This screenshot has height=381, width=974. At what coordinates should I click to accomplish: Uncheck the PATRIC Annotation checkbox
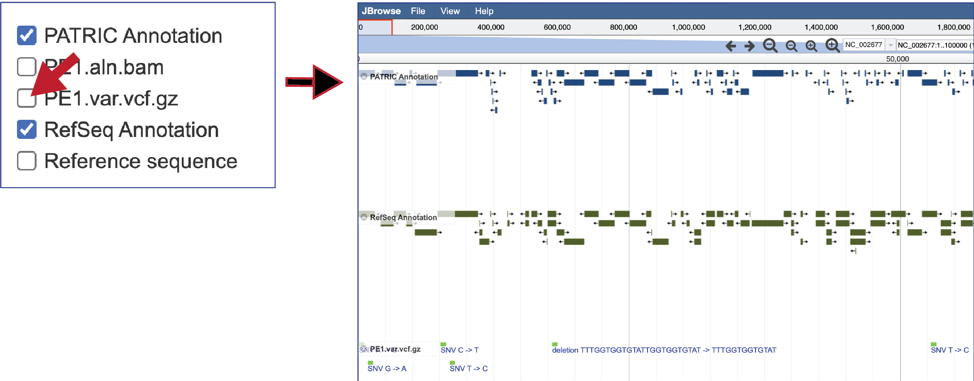(26, 36)
